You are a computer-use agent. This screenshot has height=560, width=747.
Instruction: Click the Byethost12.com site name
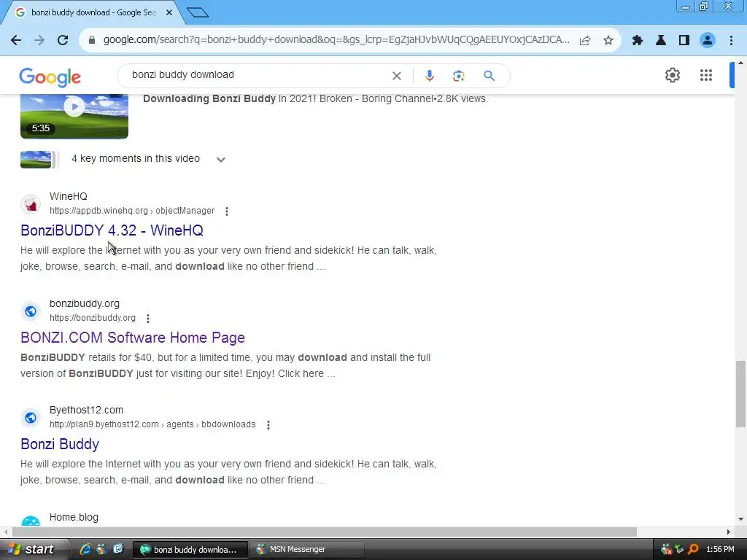point(86,410)
